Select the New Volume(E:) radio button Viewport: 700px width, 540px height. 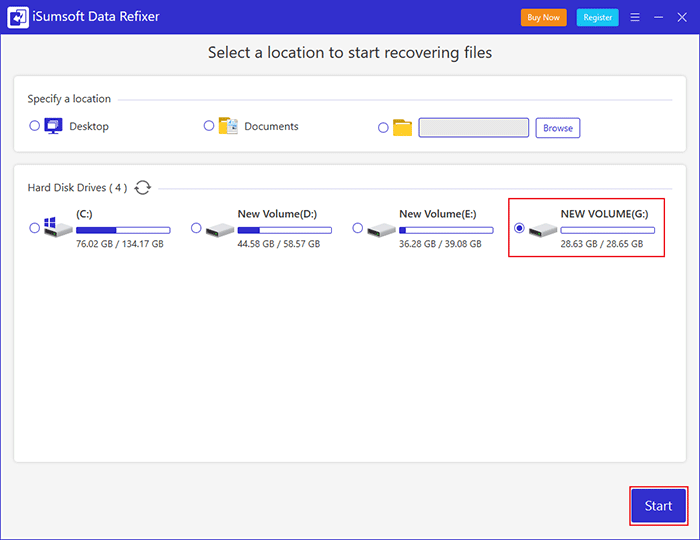pos(358,228)
